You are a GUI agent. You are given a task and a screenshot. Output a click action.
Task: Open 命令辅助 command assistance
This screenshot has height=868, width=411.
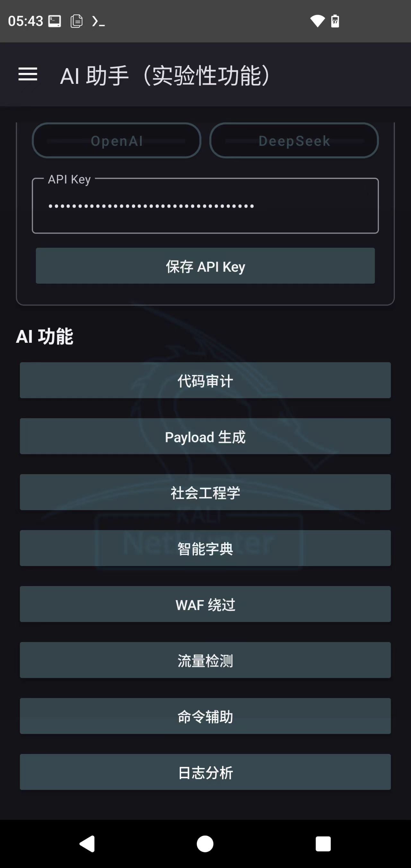205,716
